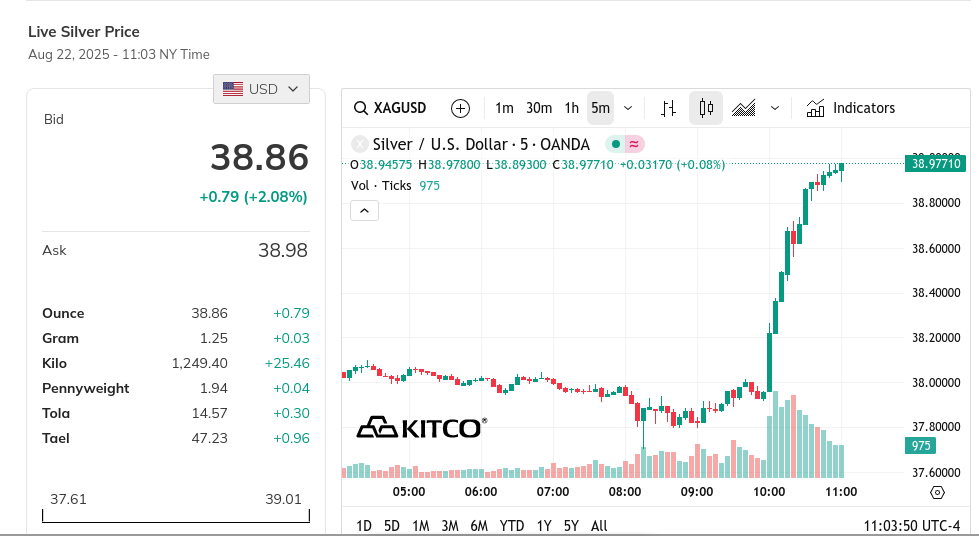The width and height of the screenshot is (979, 536).
Task: Click the Silver / U.S. Dollar chart title
Action: point(481,144)
